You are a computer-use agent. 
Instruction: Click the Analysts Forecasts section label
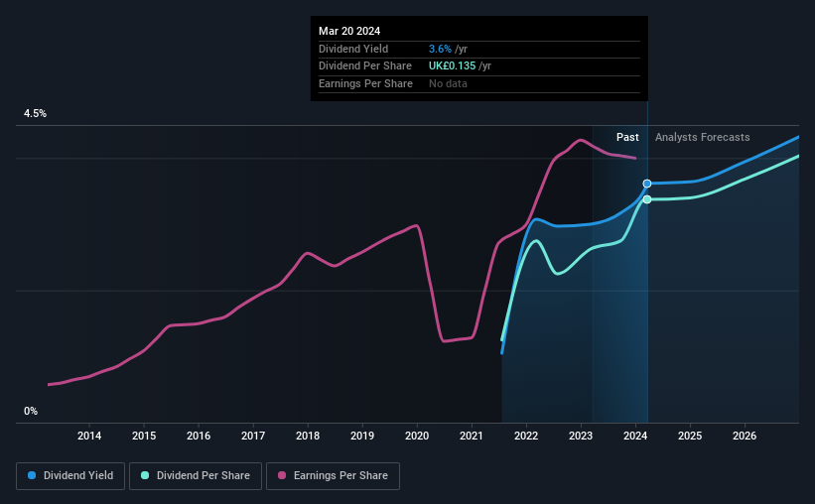click(x=702, y=137)
